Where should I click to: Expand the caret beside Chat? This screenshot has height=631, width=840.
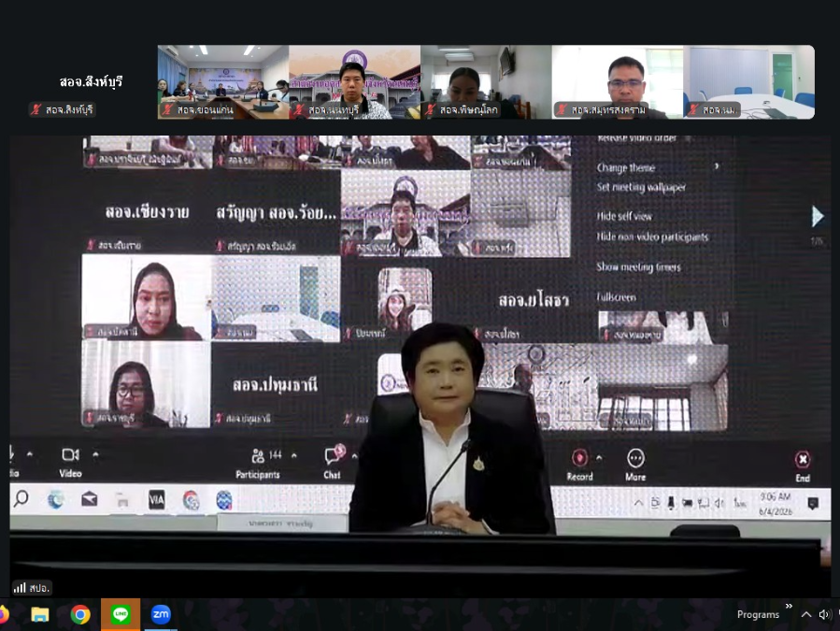(353, 456)
